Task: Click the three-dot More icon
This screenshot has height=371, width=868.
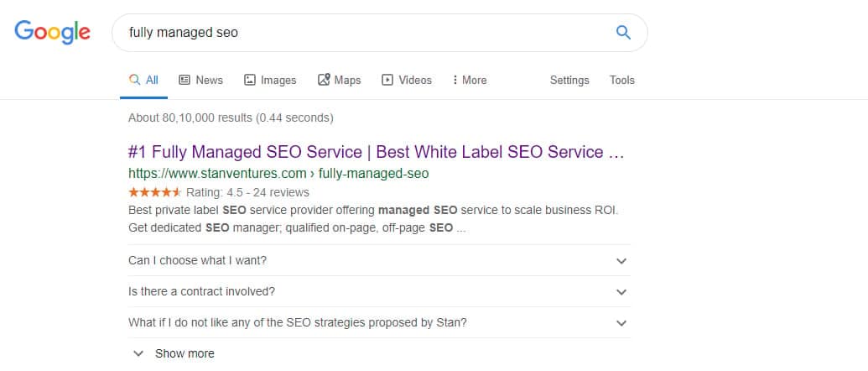Action: [x=455, y=80]
